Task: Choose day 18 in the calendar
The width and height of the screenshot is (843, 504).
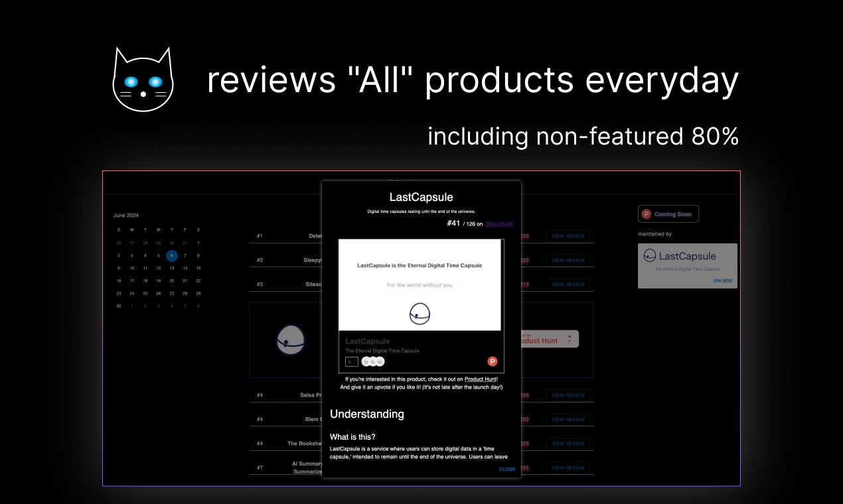Action: click(x=145, y=281)
